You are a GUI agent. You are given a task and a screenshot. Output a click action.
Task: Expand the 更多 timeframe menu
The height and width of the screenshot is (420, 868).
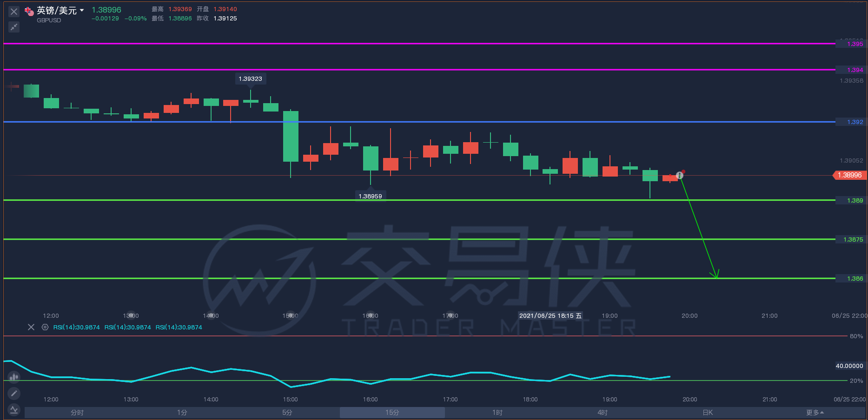[x=815, y=413]
